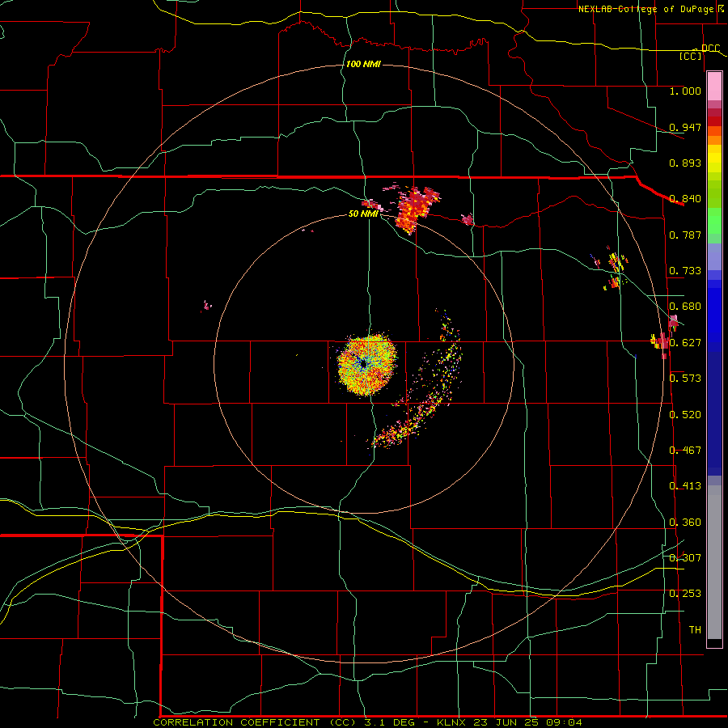
Task: Click the DCC label above the color scale
Action: point(710,48)
